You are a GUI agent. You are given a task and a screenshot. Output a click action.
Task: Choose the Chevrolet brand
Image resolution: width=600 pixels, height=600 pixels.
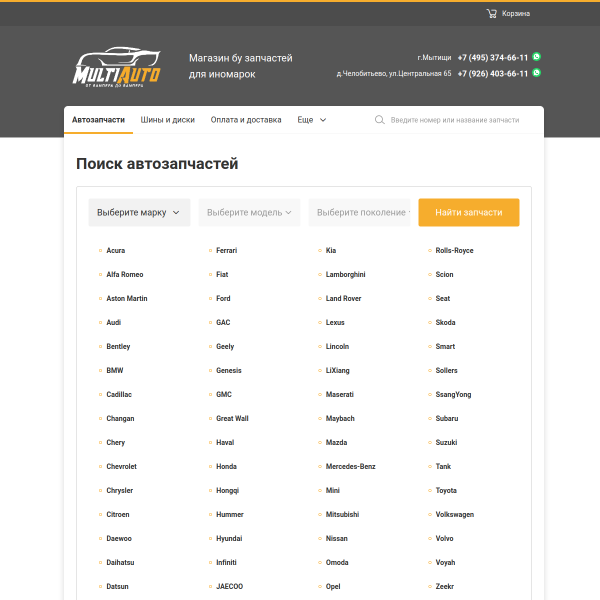[121, 466]
